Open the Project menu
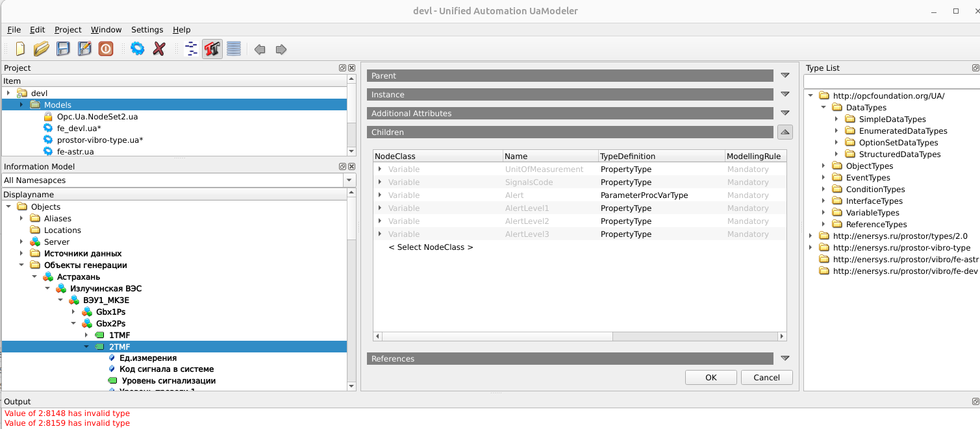 click(x=68, y=30)
